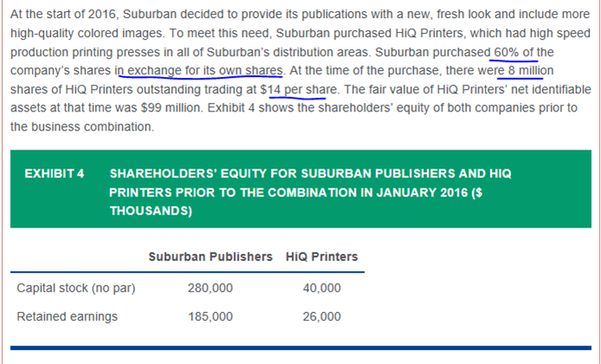Image resolution: width=601 pixels, height=364 pixels.
Task: Click the underlined '60% of the' text
Action: pos(523,52)
